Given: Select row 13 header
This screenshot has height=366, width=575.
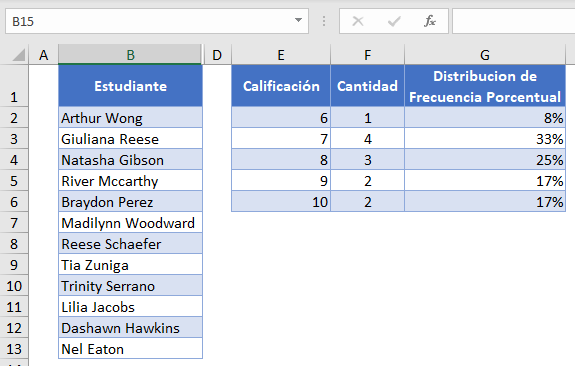Looking at the screenshot, I should [x=14, y=349].
